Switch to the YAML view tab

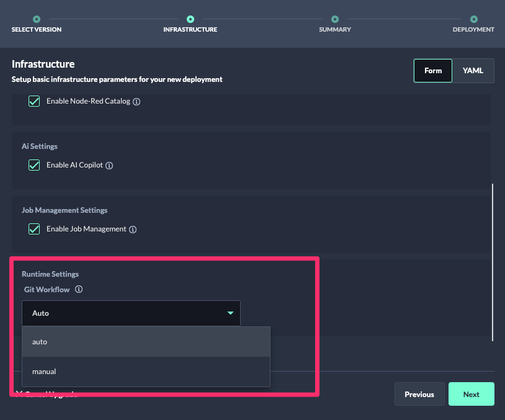(472, 70)
